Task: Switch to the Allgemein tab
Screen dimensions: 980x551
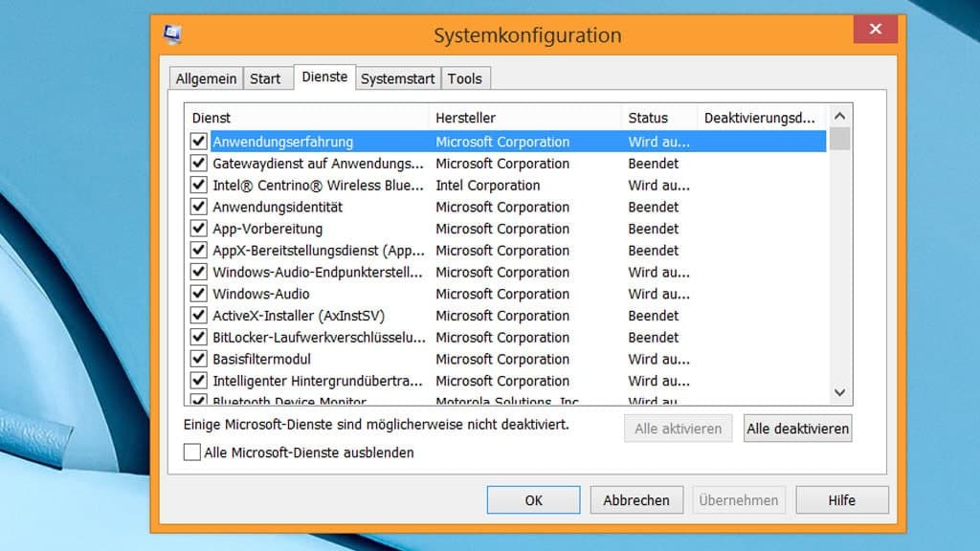Action: [x=206, y=78]
